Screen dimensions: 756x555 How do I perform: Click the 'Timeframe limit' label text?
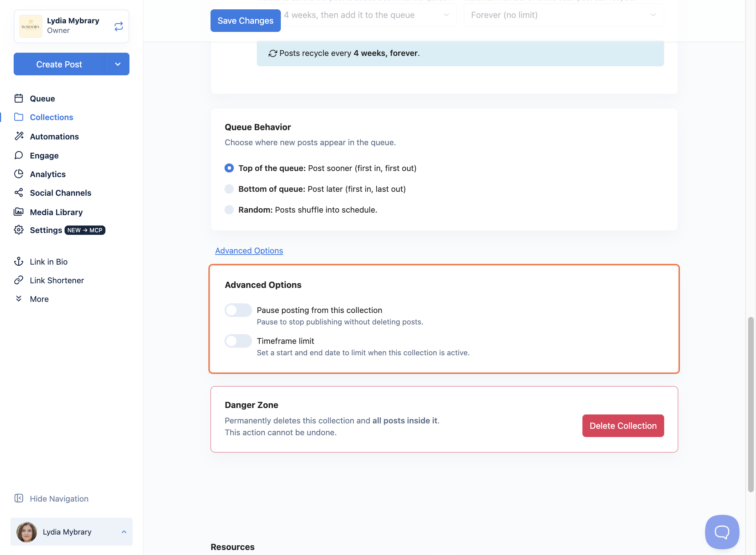click(x=285, y=341)
